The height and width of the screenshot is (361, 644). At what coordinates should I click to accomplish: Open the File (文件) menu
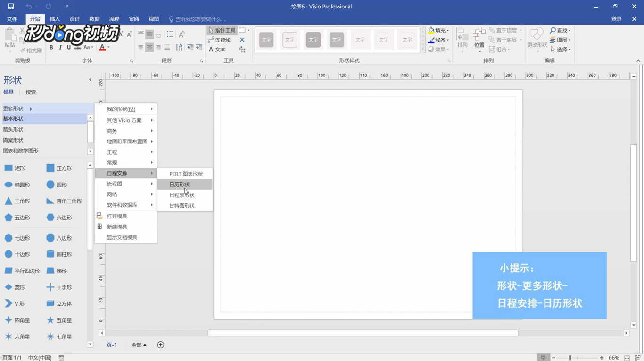(x=12, y=19)
